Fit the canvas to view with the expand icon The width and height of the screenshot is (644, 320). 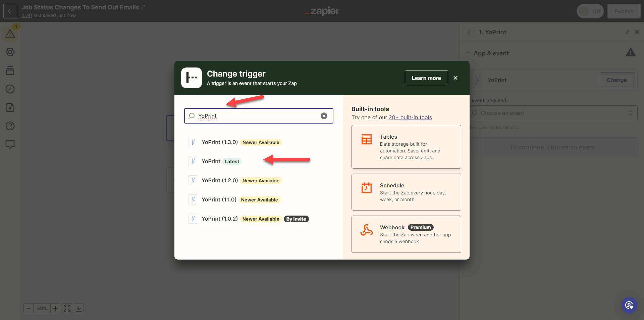click(x=67, y=308)
